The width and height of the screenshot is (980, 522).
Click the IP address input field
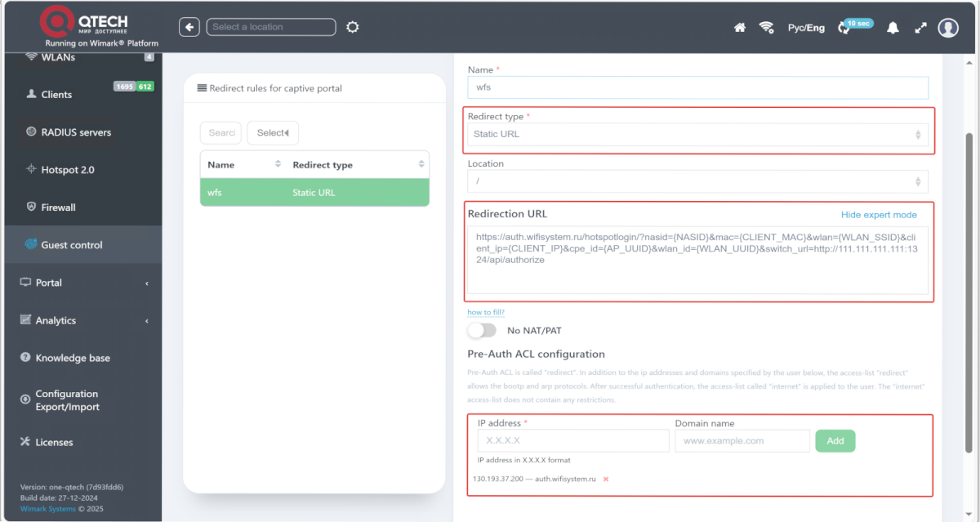[572, 441]
